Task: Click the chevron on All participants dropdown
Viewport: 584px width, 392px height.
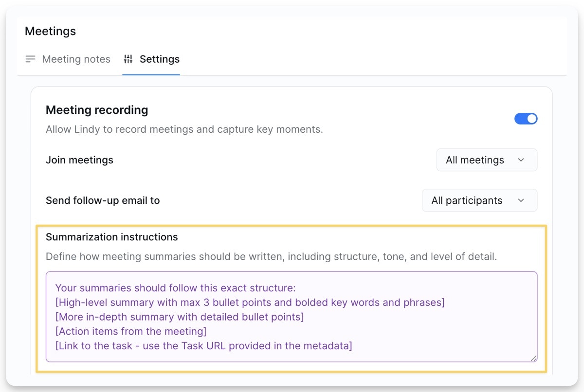Action: [x=521, y=200]
